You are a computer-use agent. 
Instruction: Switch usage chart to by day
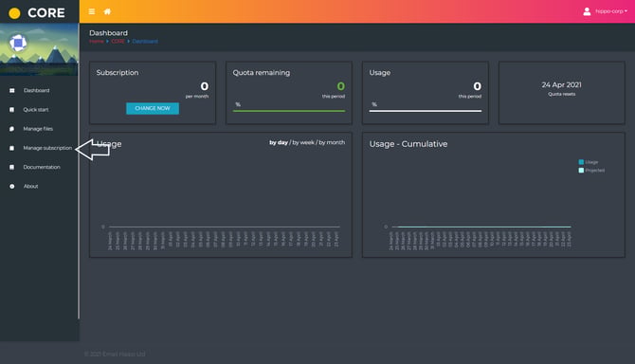pyautogui.click(x=279, y=142)
